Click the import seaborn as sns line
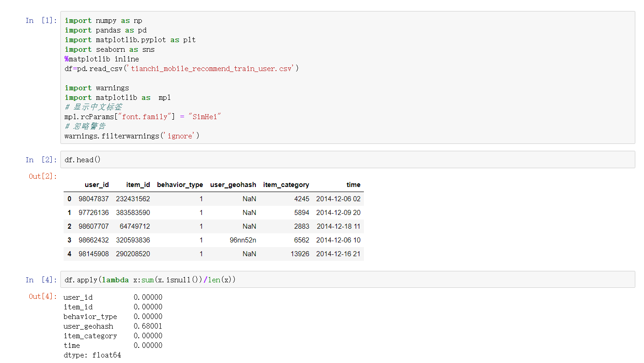The width and height of the screenshot is (644, 363). point(109,49)
